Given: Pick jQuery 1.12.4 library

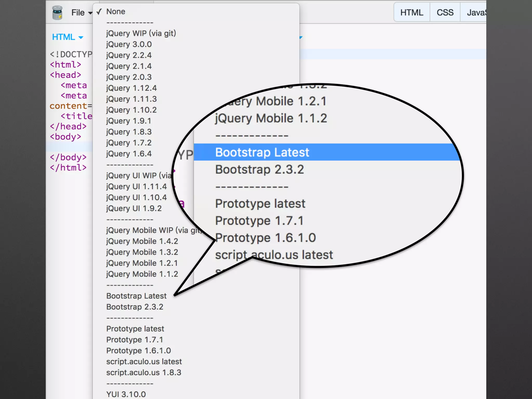Looking at the screenshot, I should click(131, 88).
